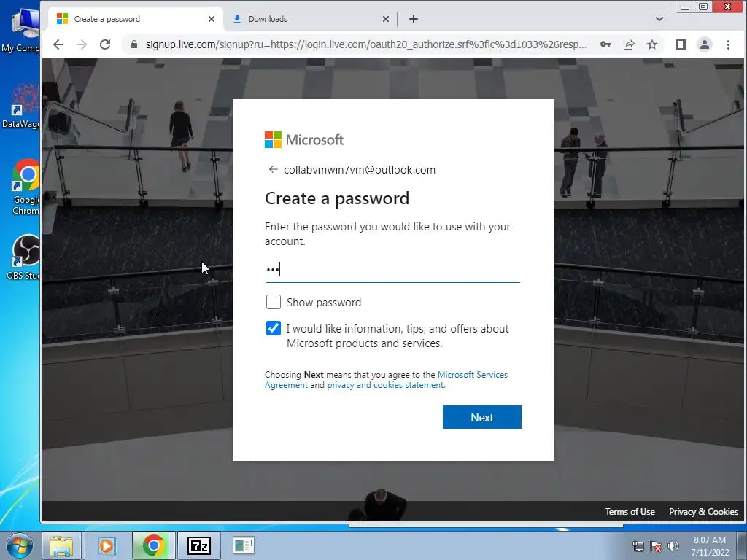The height and width of the screenshot is (560, 747).
Task: Click the address bar URL field
Action: coord(366,44)
